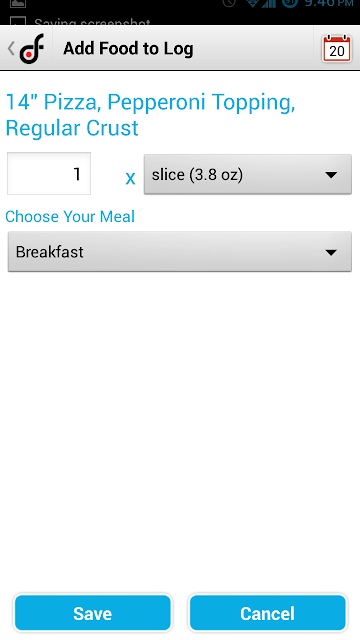Viewport: 360px width, 640px height.
Task: Tap the alarm clock status bar icon
Action: point(229,3)
